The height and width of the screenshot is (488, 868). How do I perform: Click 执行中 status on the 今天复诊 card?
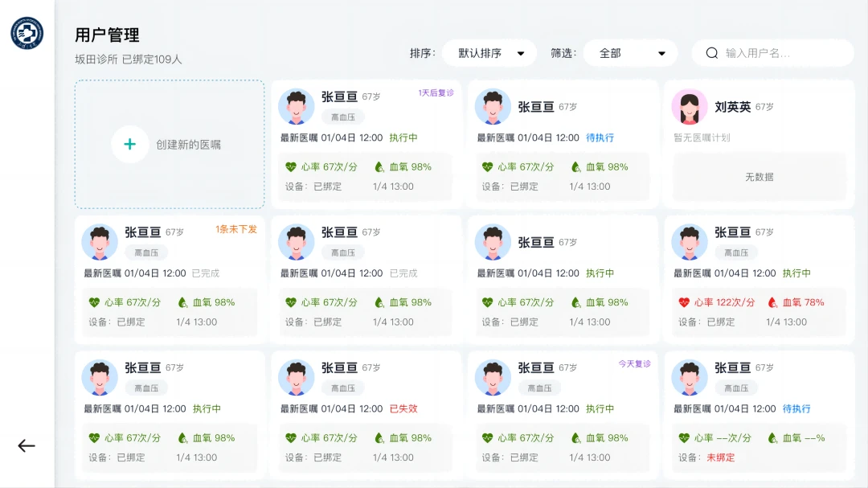(x=600, y=408)
